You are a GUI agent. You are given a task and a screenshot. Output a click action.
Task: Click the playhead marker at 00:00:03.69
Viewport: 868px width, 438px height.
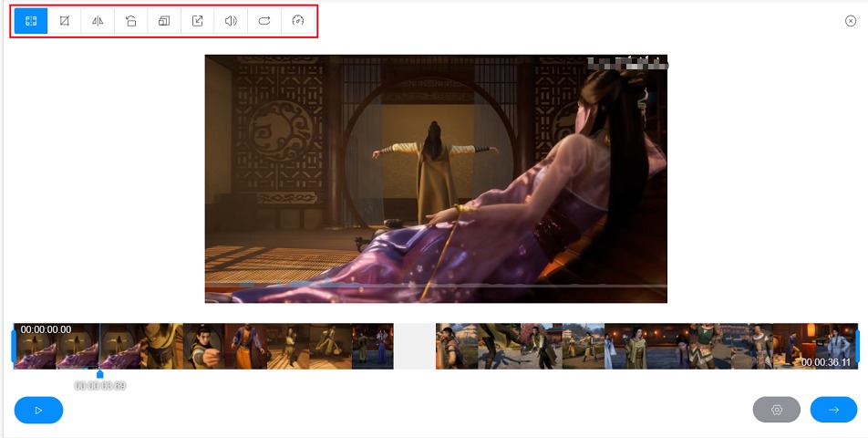(99, 374)
